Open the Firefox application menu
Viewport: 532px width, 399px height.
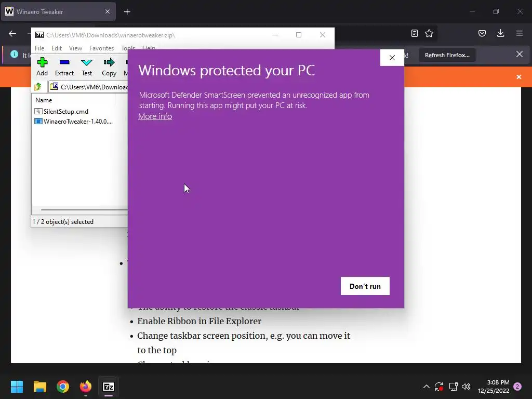point(520,33)
